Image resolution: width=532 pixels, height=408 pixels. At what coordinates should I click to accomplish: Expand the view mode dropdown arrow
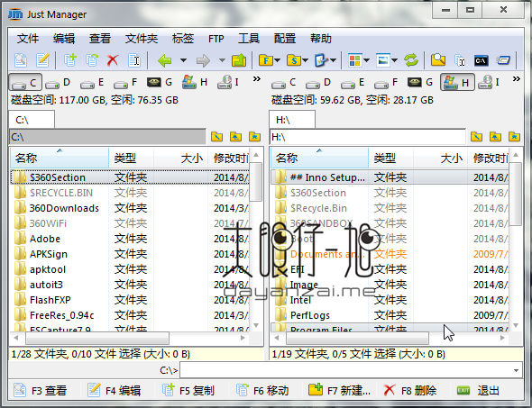[x=367, y=60]
